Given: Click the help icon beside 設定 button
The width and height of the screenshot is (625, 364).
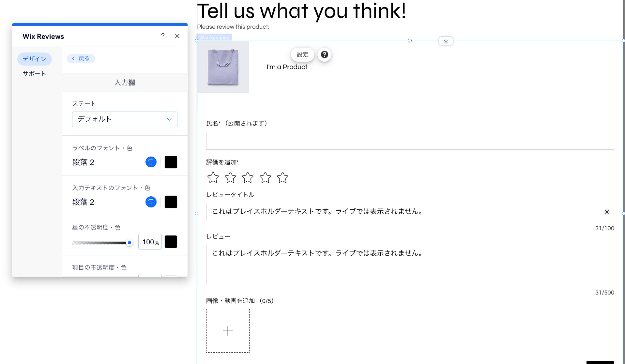Looking at the screenshot, I should [x=324, y=54].
